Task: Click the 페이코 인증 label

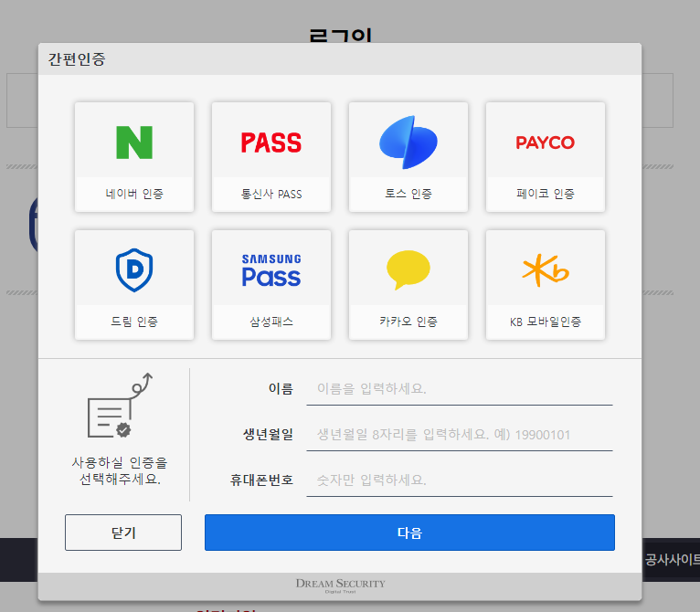Action: click(545, 194)
